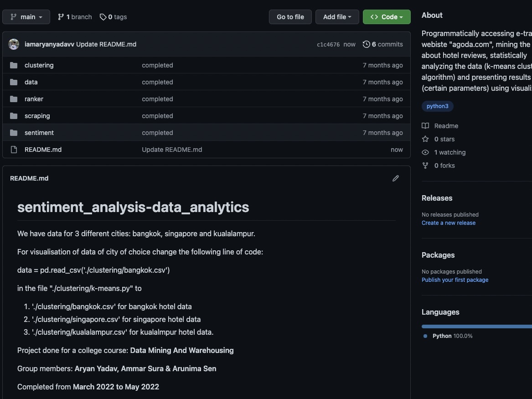This screenshot has height=399, width=532.
Task: Open 'completed' commit message in clustering row
Action: (157, 65)
